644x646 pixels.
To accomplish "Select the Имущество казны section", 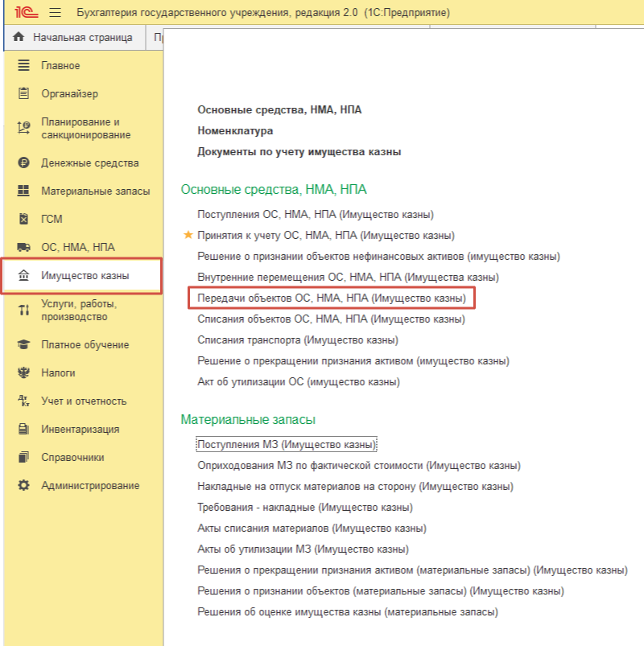I will click(x=85, y=276).
